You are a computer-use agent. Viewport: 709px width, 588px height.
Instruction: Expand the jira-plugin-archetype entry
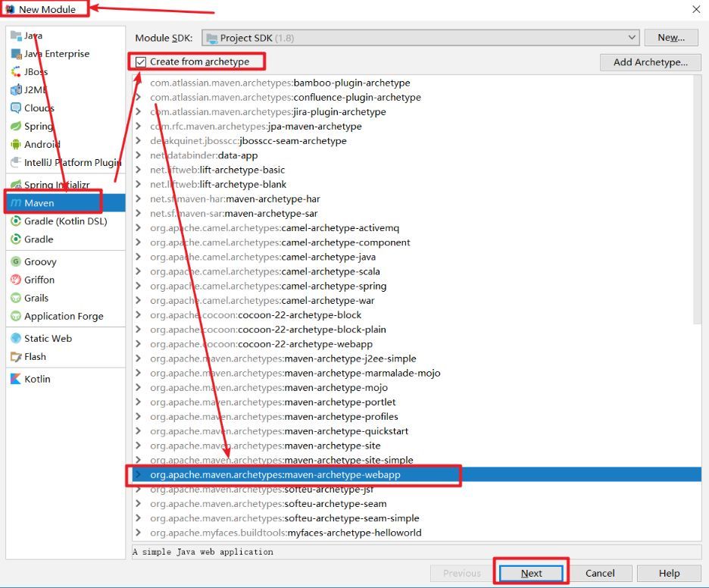tap(139, 111)
